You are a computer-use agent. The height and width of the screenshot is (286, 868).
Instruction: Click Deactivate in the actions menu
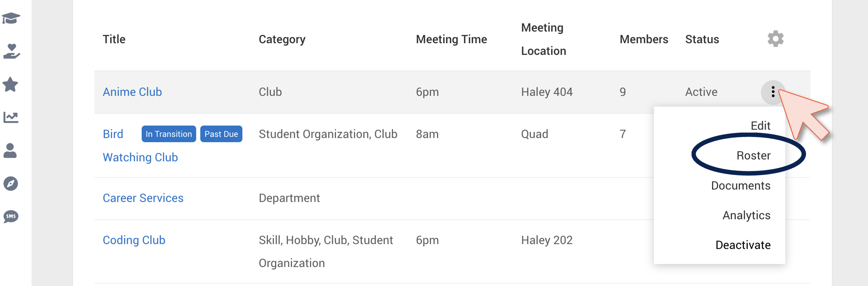click(743, 245)
